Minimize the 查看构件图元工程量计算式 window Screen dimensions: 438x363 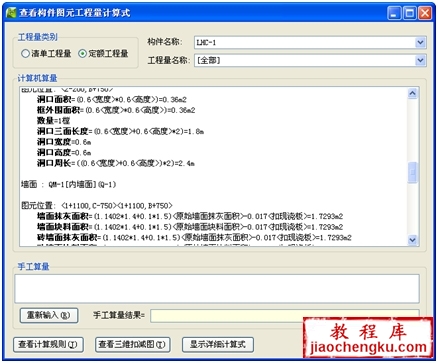click(394, 13)
